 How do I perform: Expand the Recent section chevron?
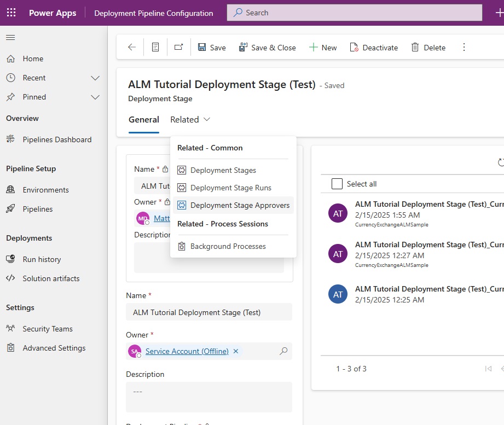click(95, 78)
